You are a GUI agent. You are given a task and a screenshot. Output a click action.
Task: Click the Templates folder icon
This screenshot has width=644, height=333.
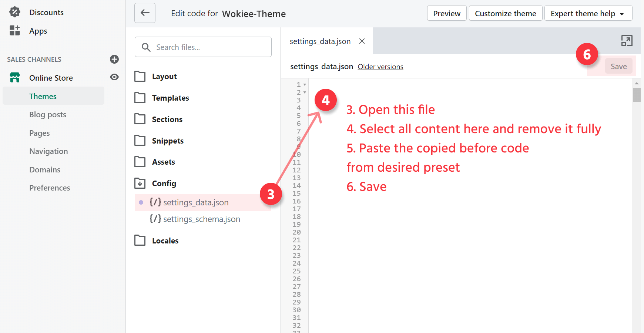click(140, 98)
